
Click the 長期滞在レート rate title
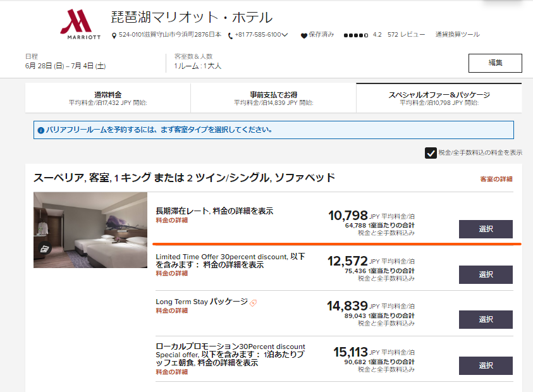tap(214, 211)
